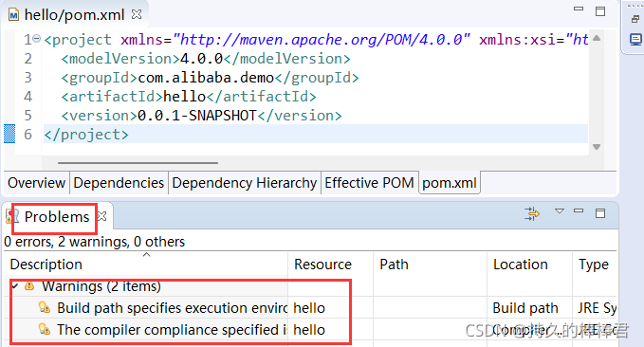Collapse the Warnings (2 items) group
The height and width of the screenshot is (347, 644).
tap(15, 285)
